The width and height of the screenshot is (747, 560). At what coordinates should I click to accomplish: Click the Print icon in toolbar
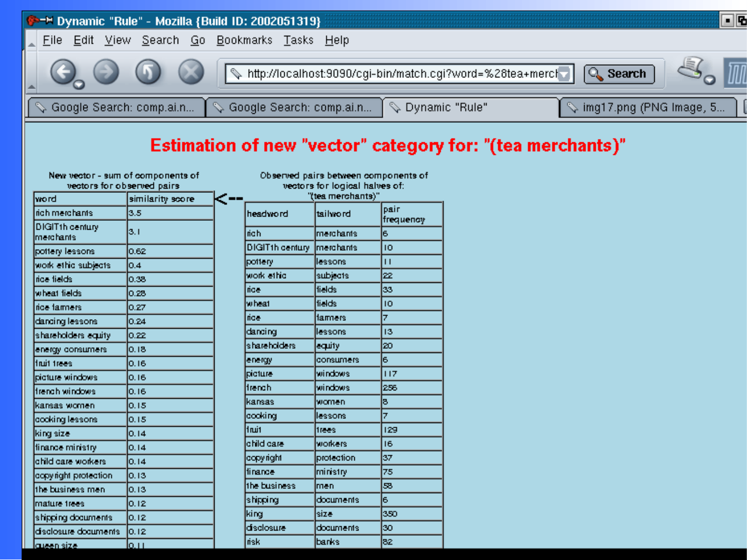(x=691, y=68)
